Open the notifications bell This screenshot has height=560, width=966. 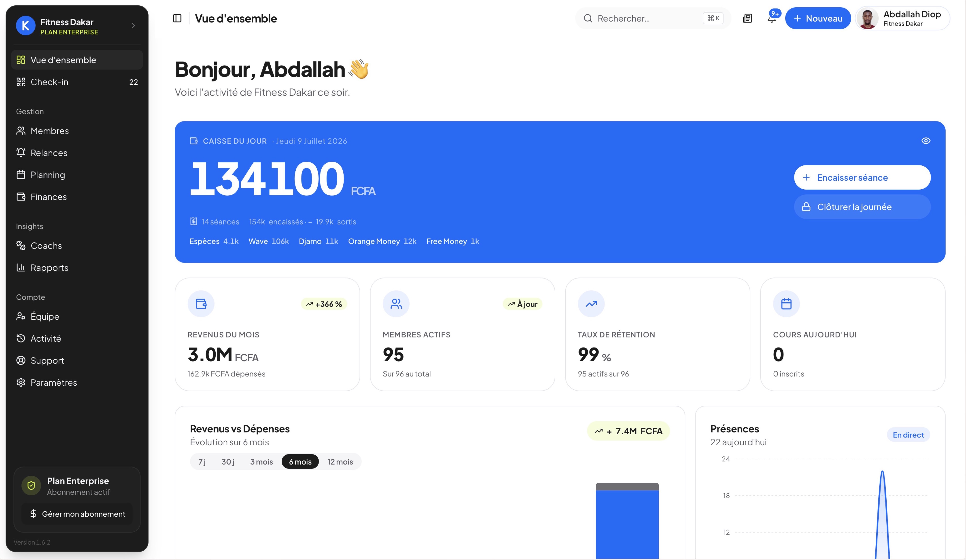point(772,18)
